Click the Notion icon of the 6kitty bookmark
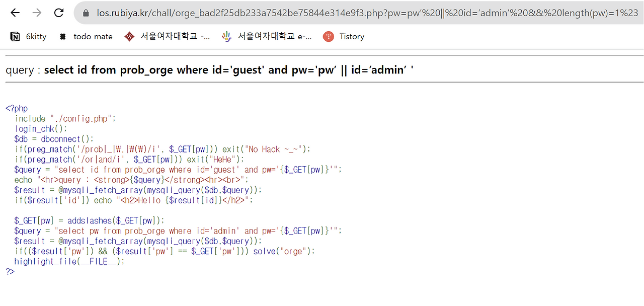 tap(15, 36)
